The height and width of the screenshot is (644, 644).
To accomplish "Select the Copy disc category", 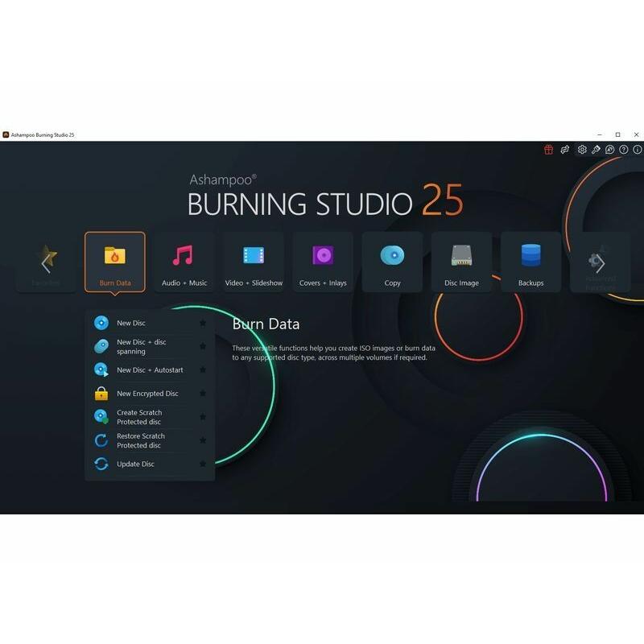I will [x=392, y=262].
